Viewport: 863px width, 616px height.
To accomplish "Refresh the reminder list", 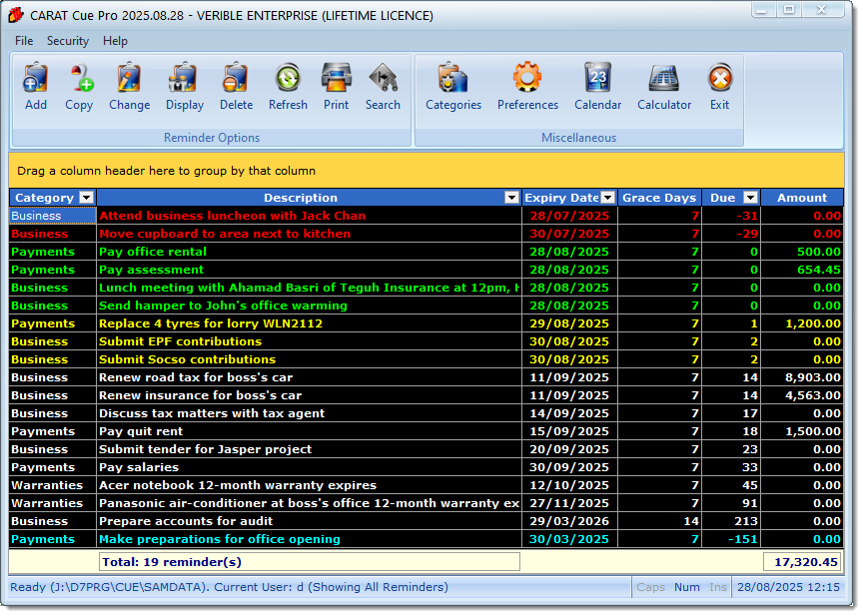I will point(288,78).
